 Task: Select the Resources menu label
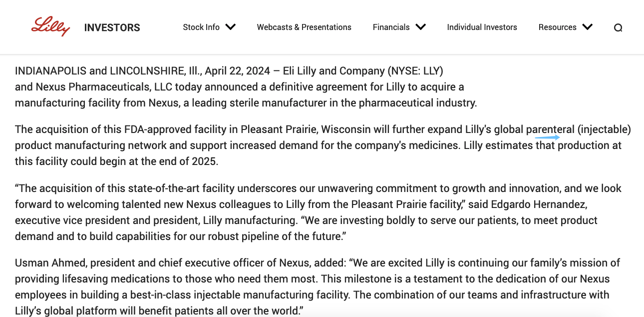pyautogui.click(x=557, y=27)
